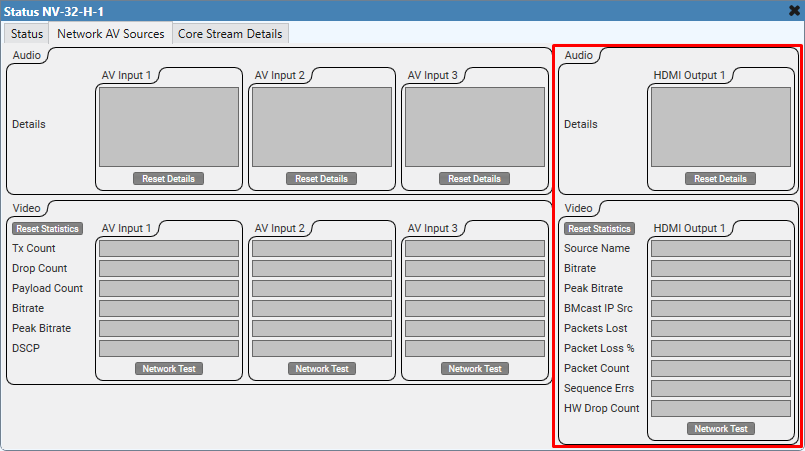Click the AV Input 1 Tx Count field
This screenshot has width=805, height=451.
(x=168, y=248)
